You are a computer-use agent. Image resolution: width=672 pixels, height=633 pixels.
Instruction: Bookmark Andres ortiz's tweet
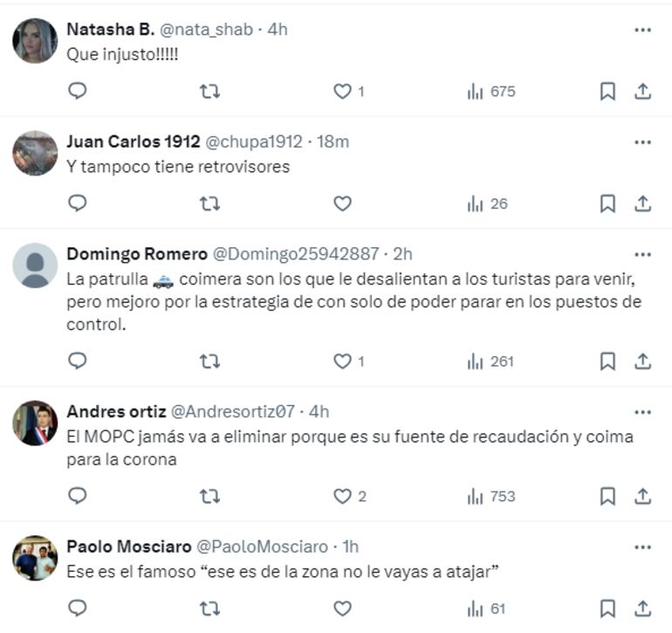607,496
